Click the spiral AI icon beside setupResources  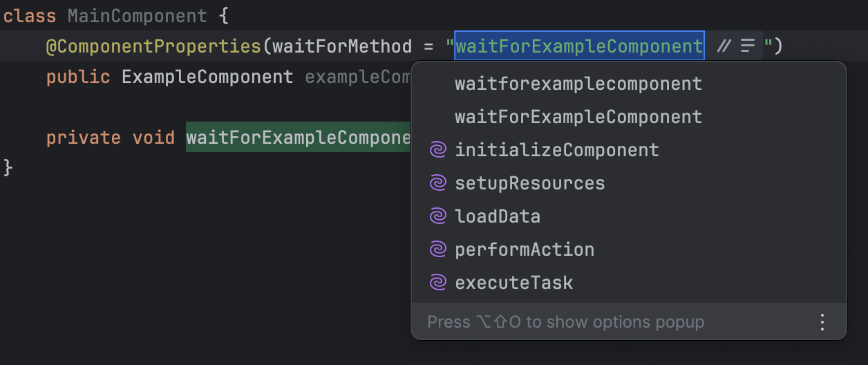[x=437, y=183]
